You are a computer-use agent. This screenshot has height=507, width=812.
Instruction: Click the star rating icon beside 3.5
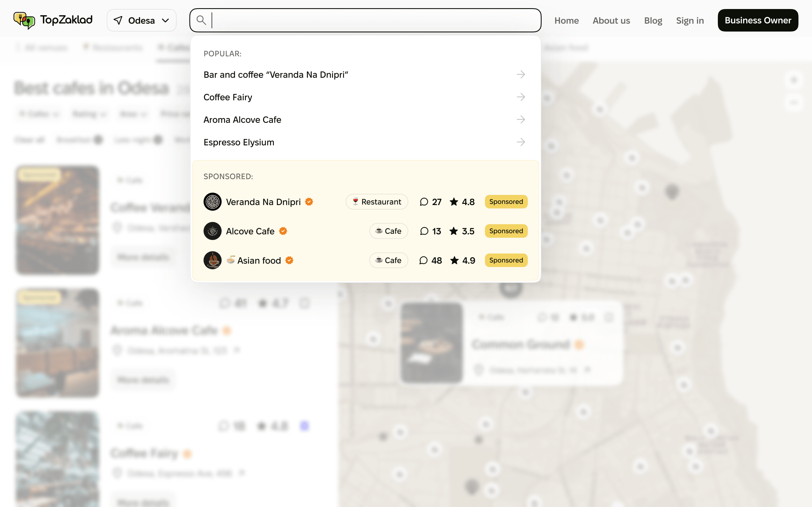454,231
